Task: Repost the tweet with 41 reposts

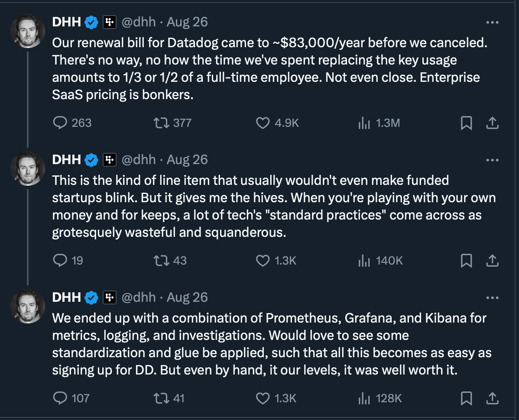Action: point(161,398)
